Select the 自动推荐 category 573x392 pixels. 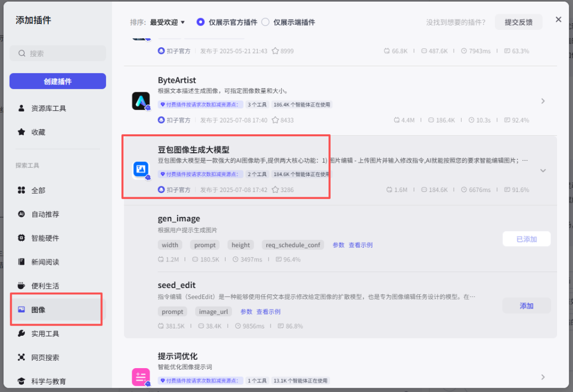pos(58,214)
